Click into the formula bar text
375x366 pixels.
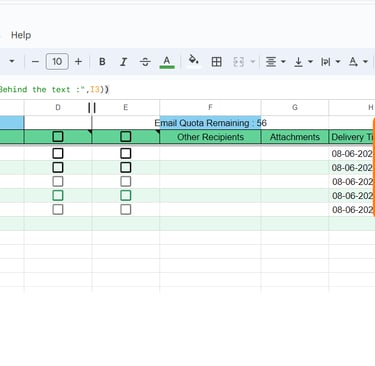point(54,89)
